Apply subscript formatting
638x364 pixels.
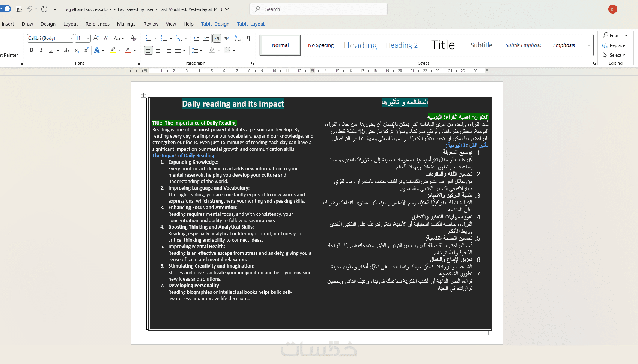tap(77, 50)
